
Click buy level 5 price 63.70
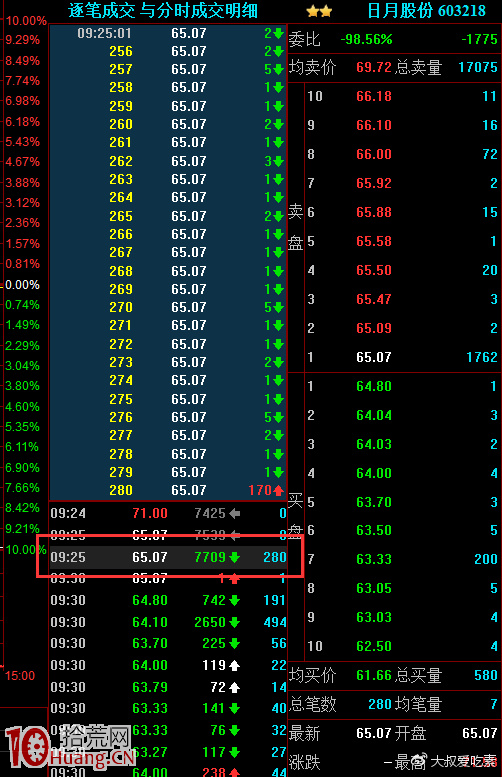coord(374,502)
